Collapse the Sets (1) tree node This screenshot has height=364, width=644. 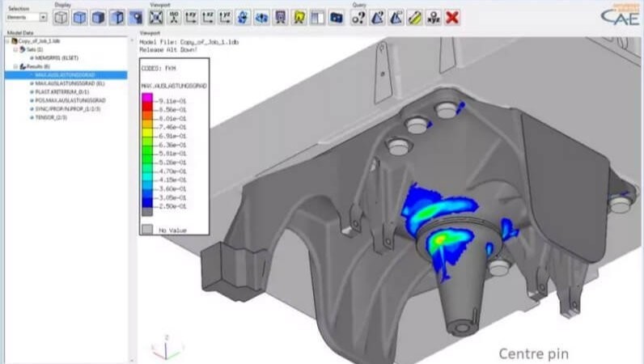[x=15, y=50]
